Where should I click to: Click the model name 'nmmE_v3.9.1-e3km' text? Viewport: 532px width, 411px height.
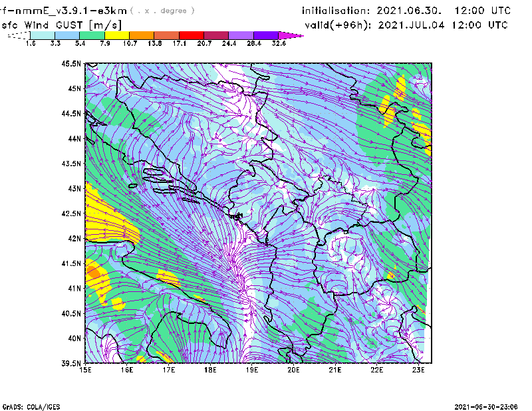pyautogui.click(x=71, y=11)
